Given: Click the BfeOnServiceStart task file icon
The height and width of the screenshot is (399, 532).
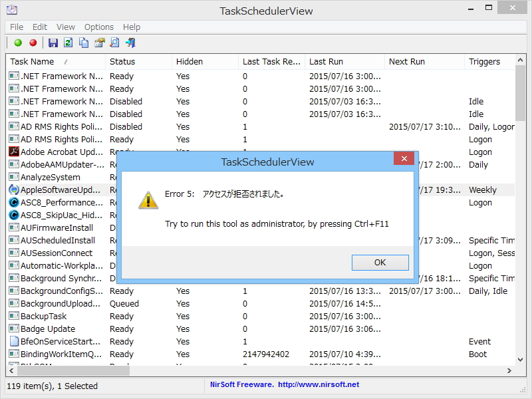Looking at the screenshot, I should coord(14,341).
